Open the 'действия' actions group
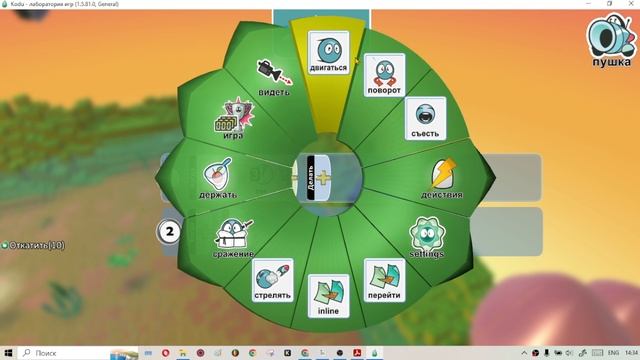 click(x=442, y=178)
